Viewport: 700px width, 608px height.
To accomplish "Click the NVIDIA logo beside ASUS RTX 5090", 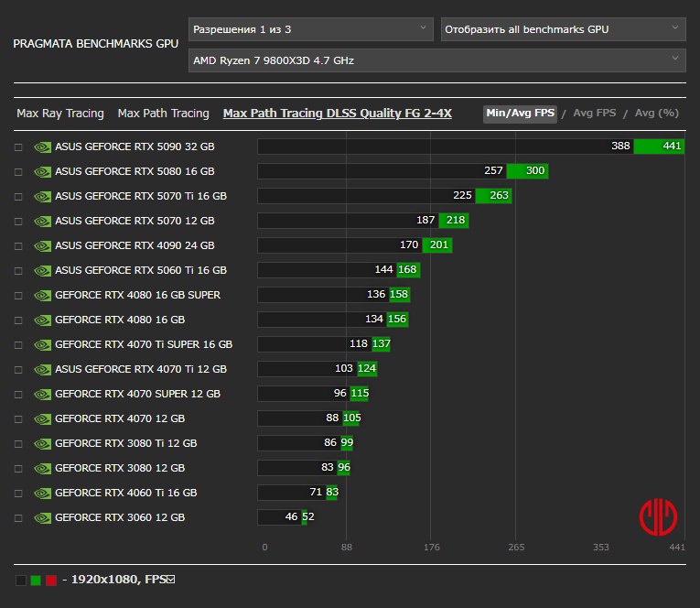I will [42, 147].
